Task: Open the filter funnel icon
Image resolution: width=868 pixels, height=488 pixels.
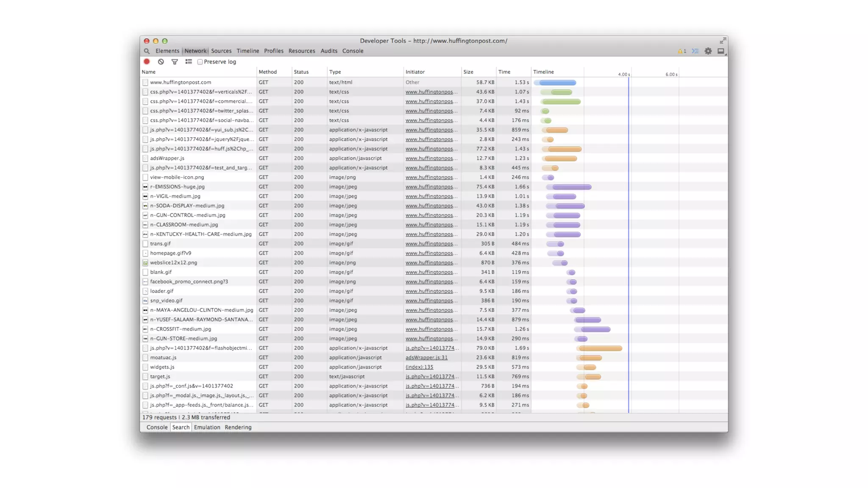Action: click(174, 62)
